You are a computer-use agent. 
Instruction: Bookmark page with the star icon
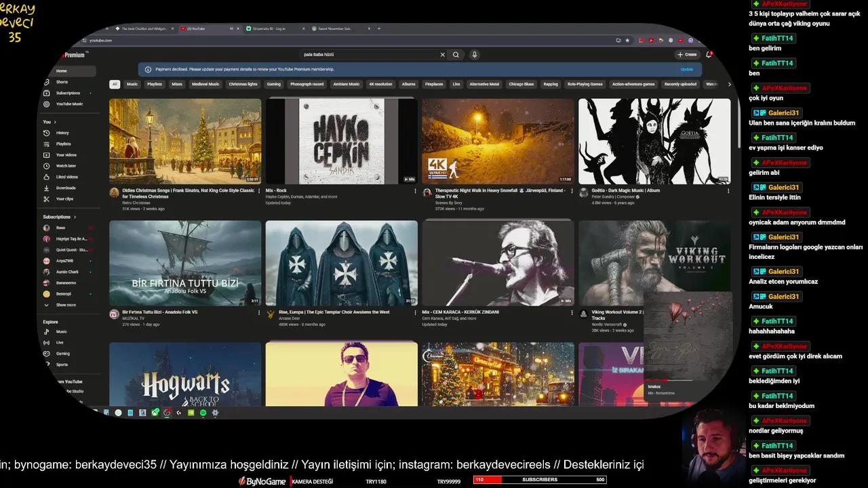(x=627, y=40)
